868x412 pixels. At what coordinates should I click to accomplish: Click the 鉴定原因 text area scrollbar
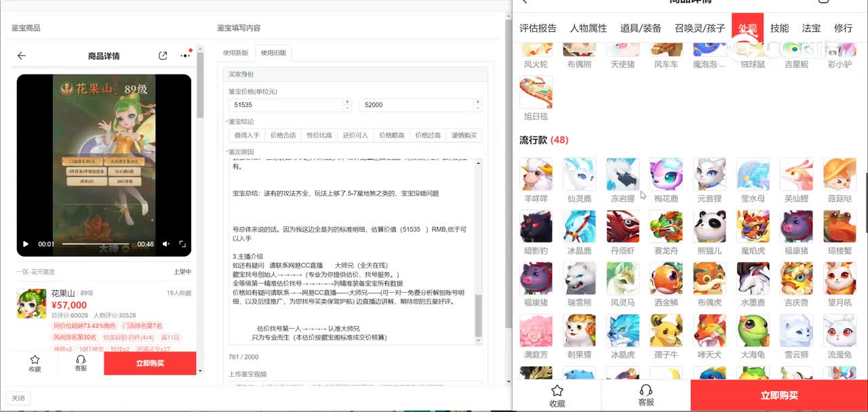tap(479, 316)
